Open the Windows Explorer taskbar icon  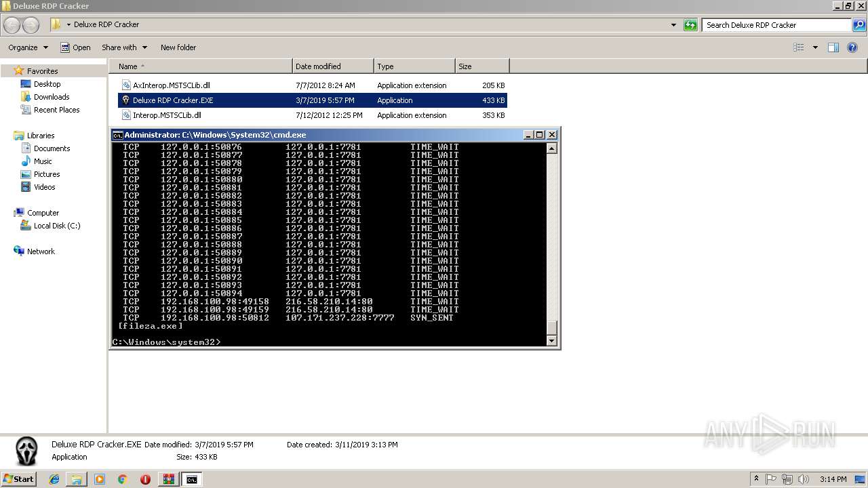[77, 479]
